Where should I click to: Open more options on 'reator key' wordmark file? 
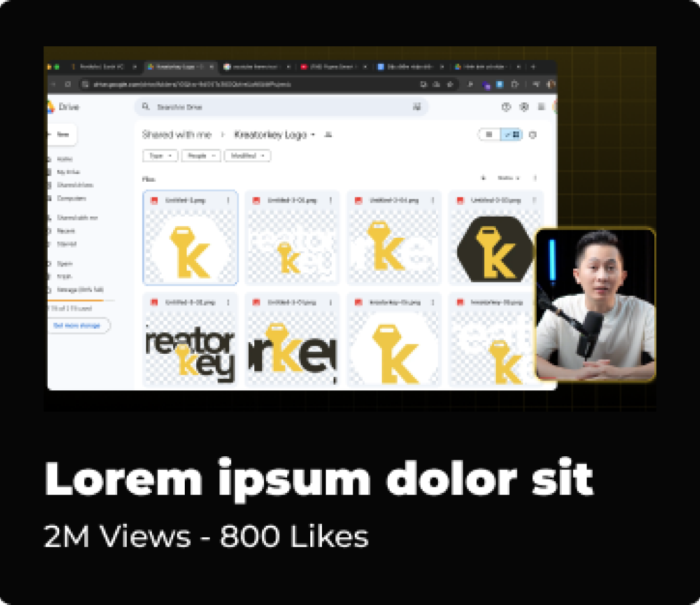[228, 302]
